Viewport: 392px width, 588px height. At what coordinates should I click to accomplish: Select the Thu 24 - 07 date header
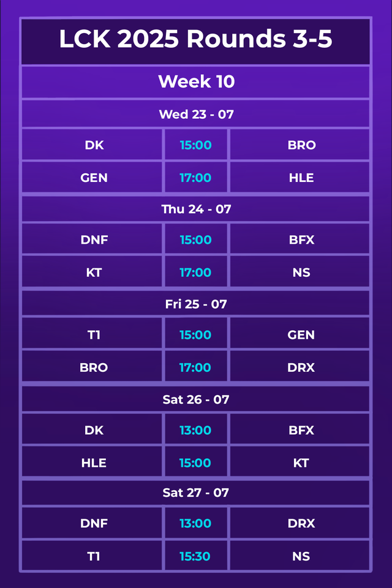click(x=196, y=209)
